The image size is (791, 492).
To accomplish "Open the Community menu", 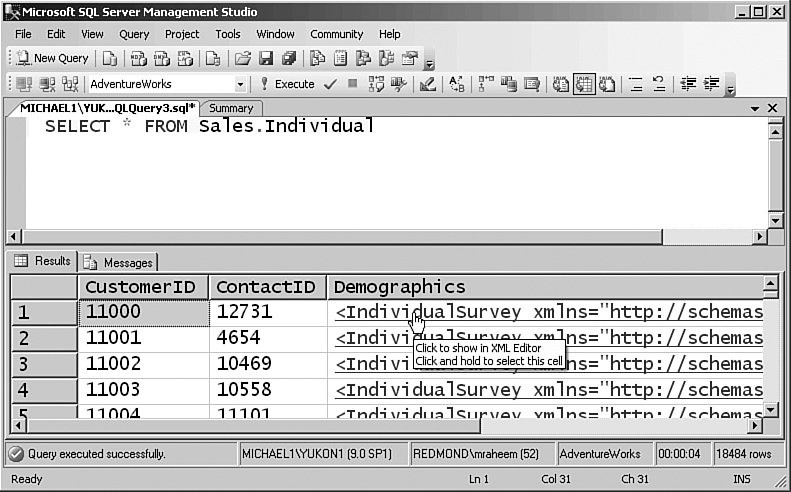I will pyautogui.click(x=336, y=34).
